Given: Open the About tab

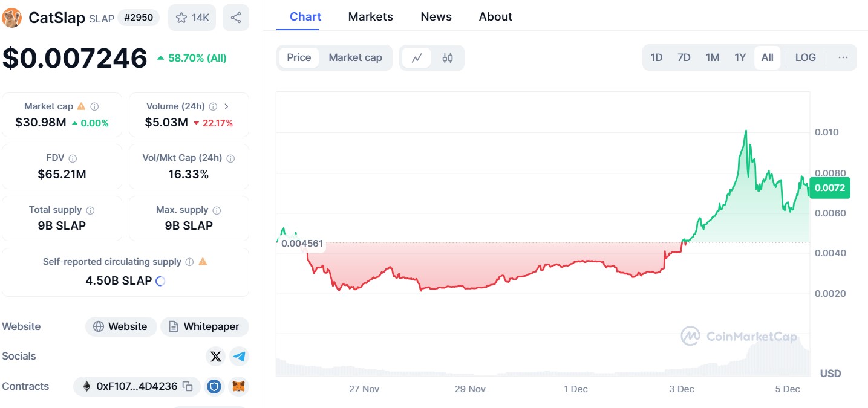Looking at the screenshot, I should [495, 17].
